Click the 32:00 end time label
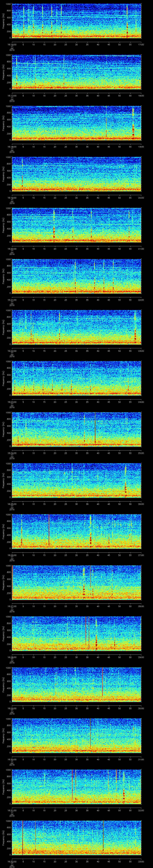The height and width of the screenshot is (868, 153). (141, 810)
